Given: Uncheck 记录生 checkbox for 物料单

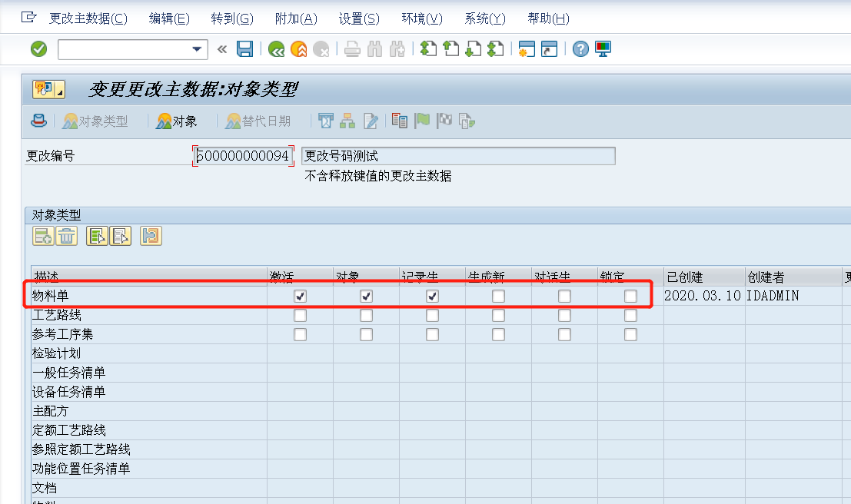Looking at the screenshot, I should [x=433, y=297].
